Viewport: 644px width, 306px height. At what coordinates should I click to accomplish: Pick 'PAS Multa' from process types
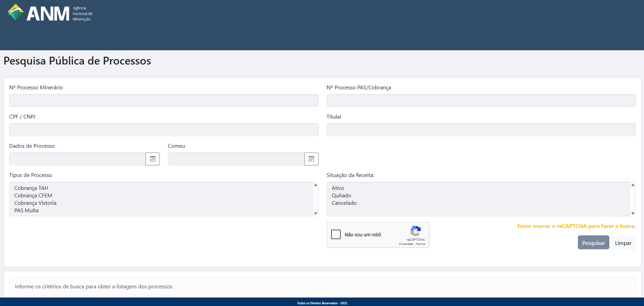click(x=26, y=211)
